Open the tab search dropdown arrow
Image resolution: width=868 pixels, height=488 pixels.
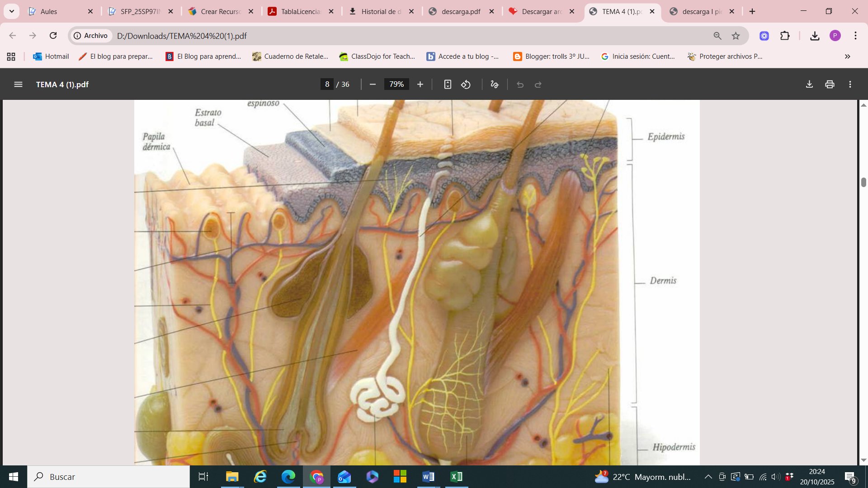12,11
